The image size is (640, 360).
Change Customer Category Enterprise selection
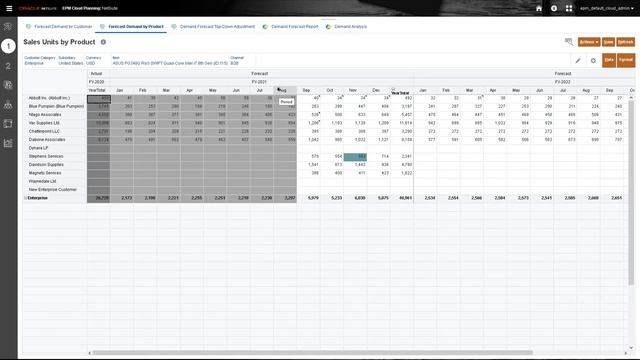point(40,60)
